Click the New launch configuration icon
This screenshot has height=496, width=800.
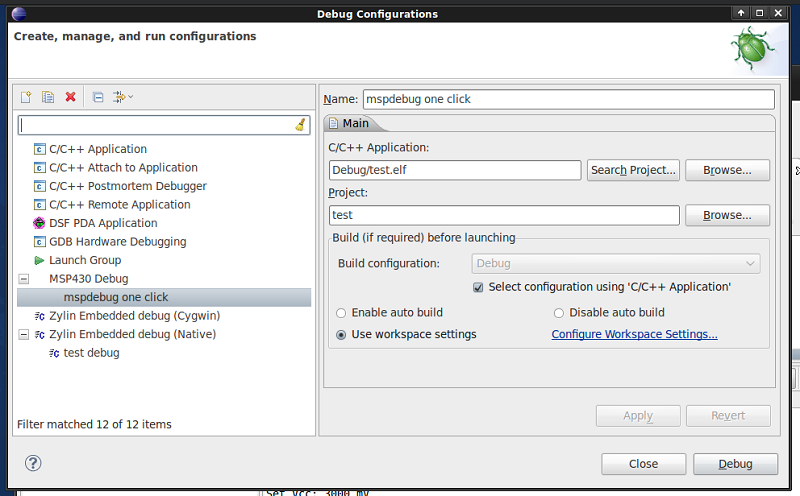26,96
